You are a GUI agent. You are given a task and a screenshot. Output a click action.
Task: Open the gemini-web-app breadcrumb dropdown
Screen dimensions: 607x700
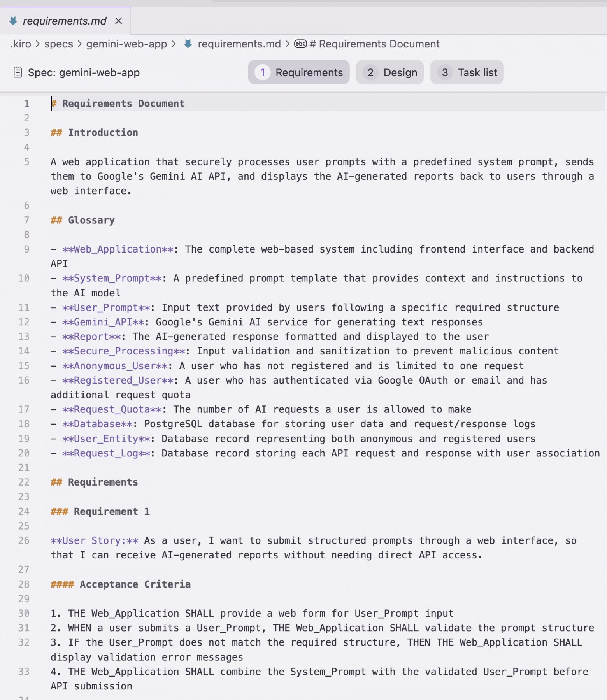pos(126,44)
